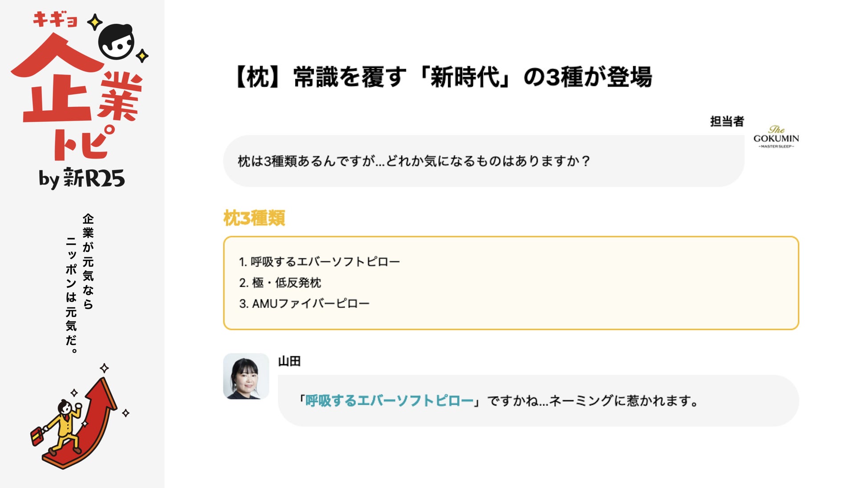Click the by 新R25 logo
The height and width of the screenshot is (488, 868).
click(81, 178)
